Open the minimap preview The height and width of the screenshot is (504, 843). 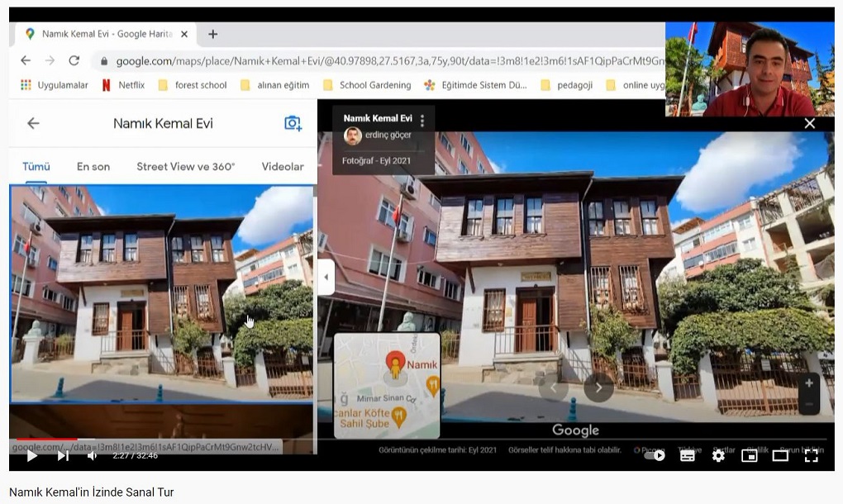387,386
